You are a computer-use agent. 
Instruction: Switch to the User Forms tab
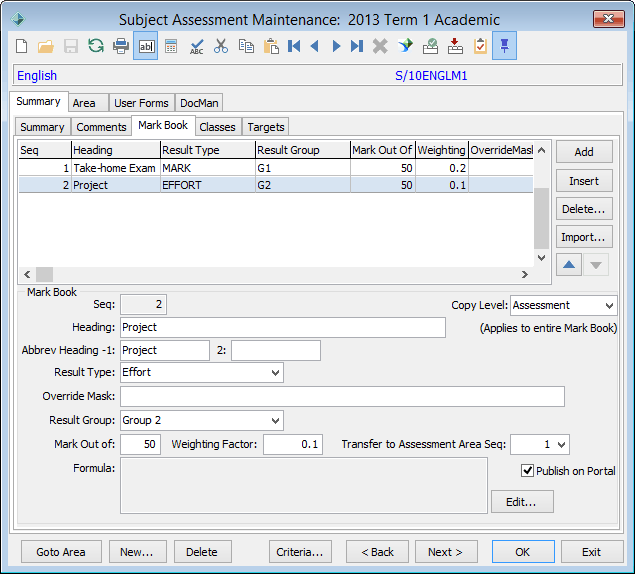pos(141,103)
